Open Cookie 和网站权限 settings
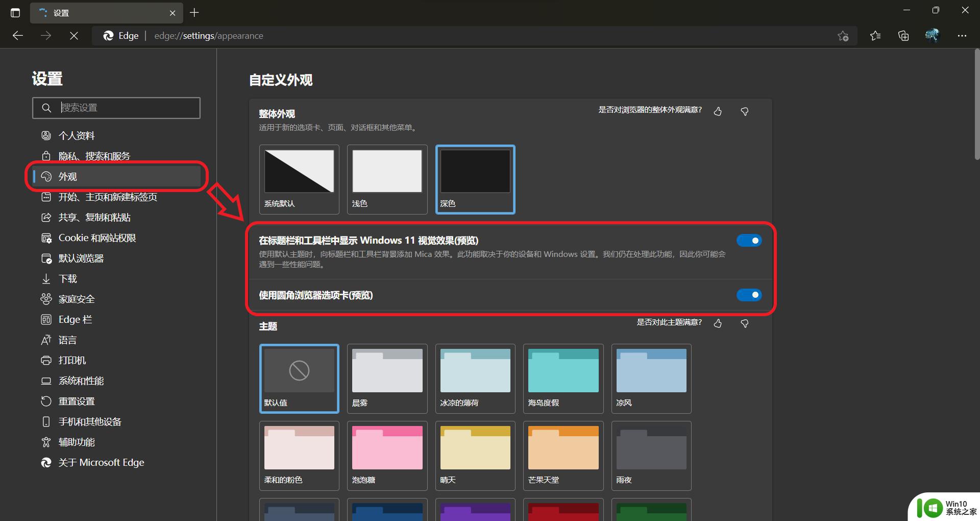 (x=116, y=238)
